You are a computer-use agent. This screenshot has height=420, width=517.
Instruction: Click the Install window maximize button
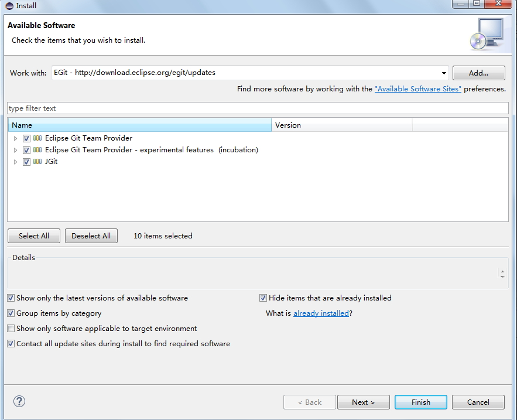click(x=477, y=4)
